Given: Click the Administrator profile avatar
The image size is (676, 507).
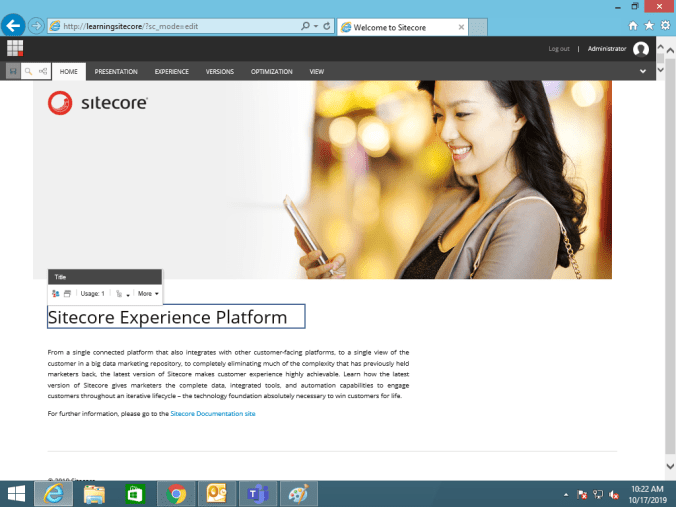Looking at the screenshot, I should pos(641,49).
